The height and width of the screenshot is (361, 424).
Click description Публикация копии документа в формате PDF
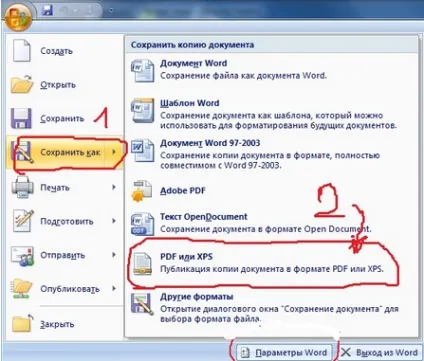tap(272, 269)
